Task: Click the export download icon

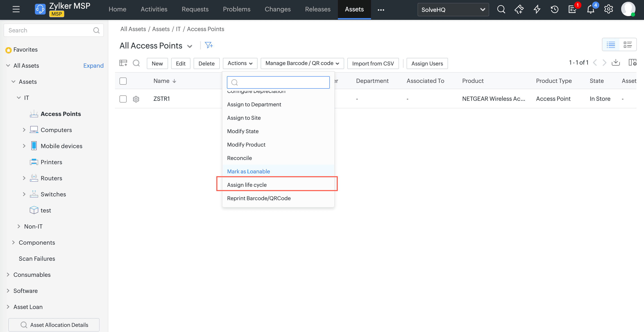Action: tap(616, 63)
